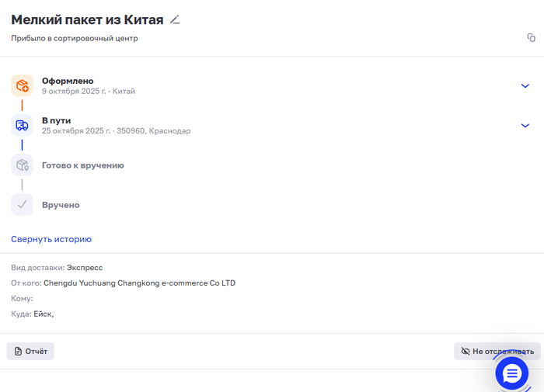Image resolution: width=544 pixels, height=392 pixels.
Task: Open the blue chat support bubble
Action: pyautogui.click(x=511, y=373)
